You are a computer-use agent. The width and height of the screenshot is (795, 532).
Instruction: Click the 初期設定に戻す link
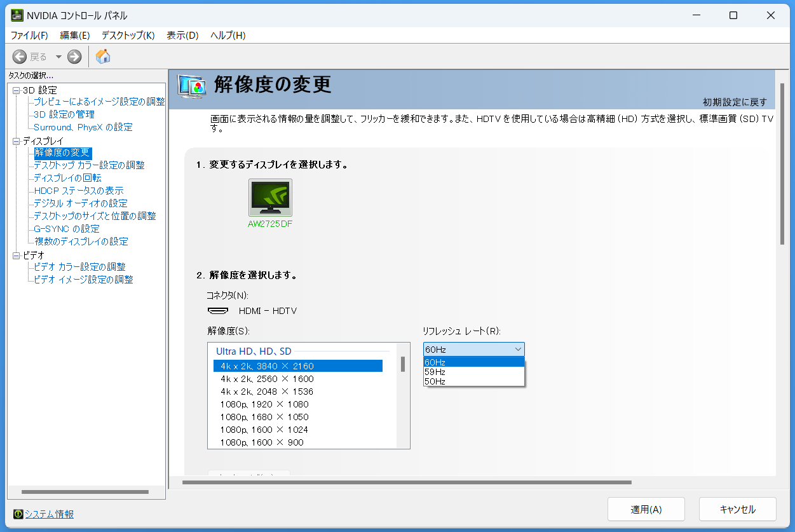click(x=735, y=102)
